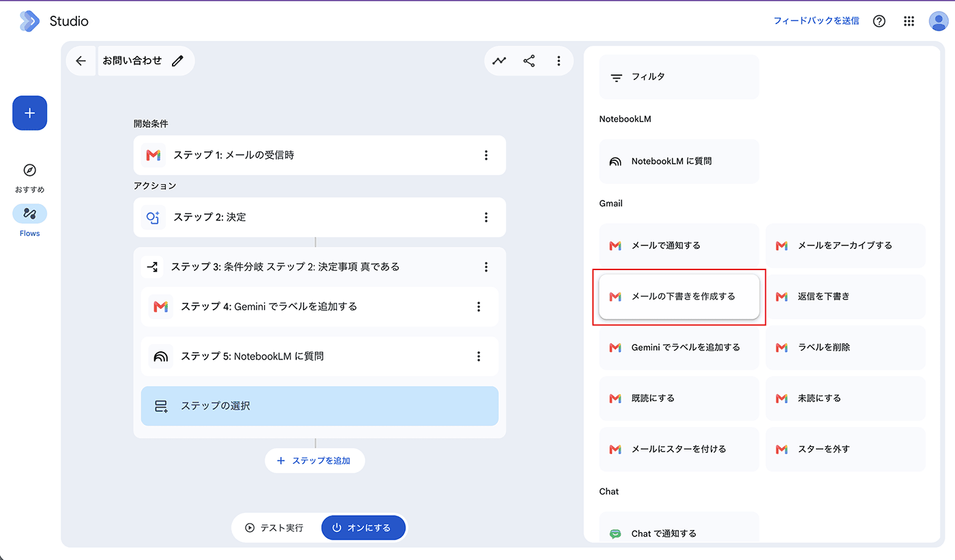Choose メールの下書きを作成する action
The image size is (955, 560).
click(679, 297)
